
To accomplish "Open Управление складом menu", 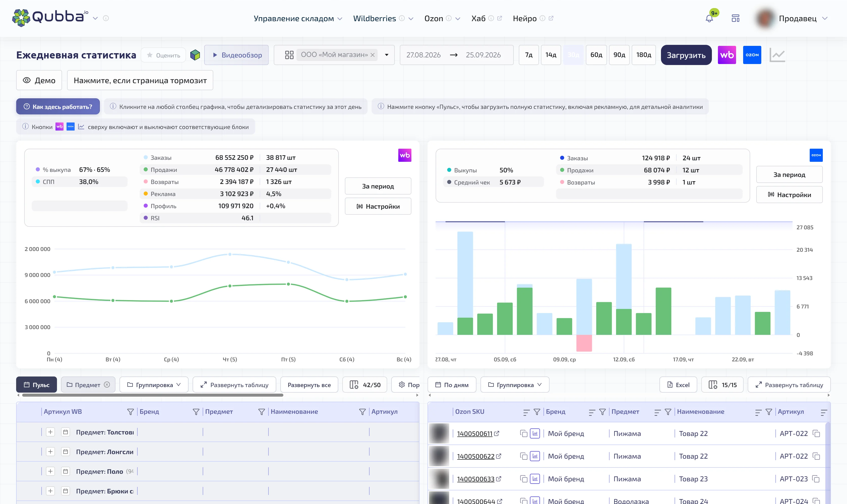I will pyautogui.click(x=298, y=18).
